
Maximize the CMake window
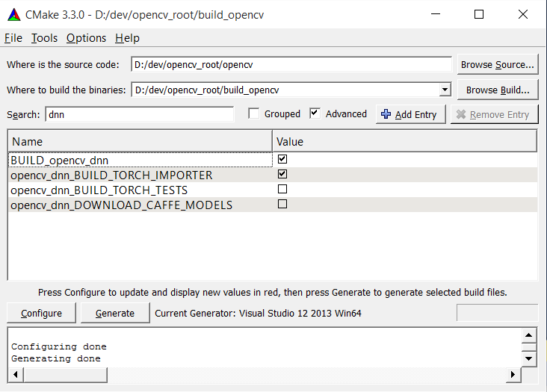click(x=479, y=14)
